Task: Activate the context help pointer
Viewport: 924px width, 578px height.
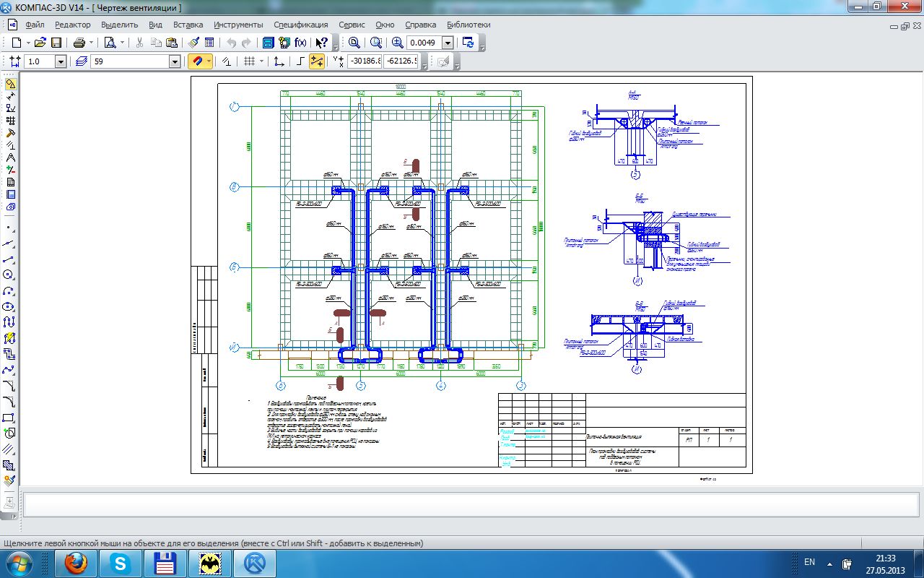Action: click(322, 43)
